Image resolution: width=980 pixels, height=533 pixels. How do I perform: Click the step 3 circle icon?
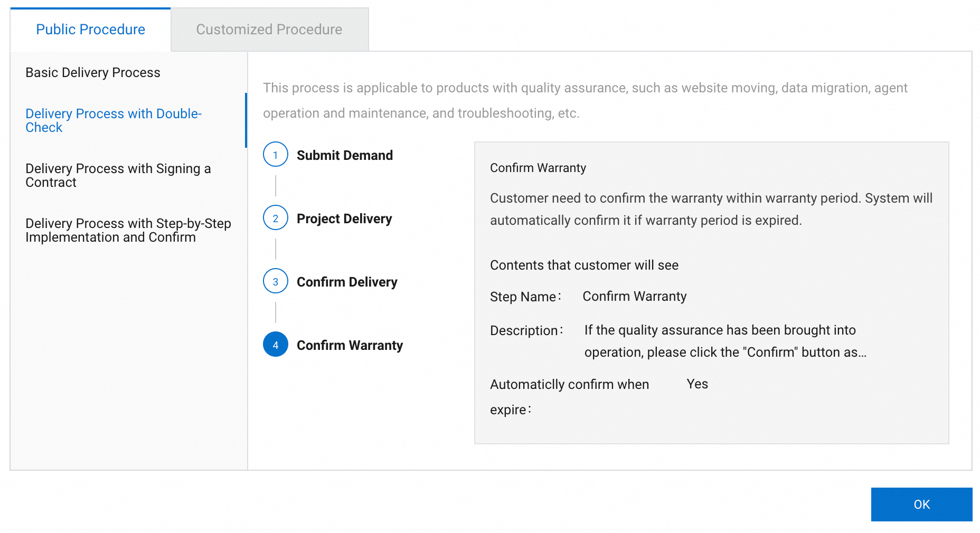click(275, 281)
